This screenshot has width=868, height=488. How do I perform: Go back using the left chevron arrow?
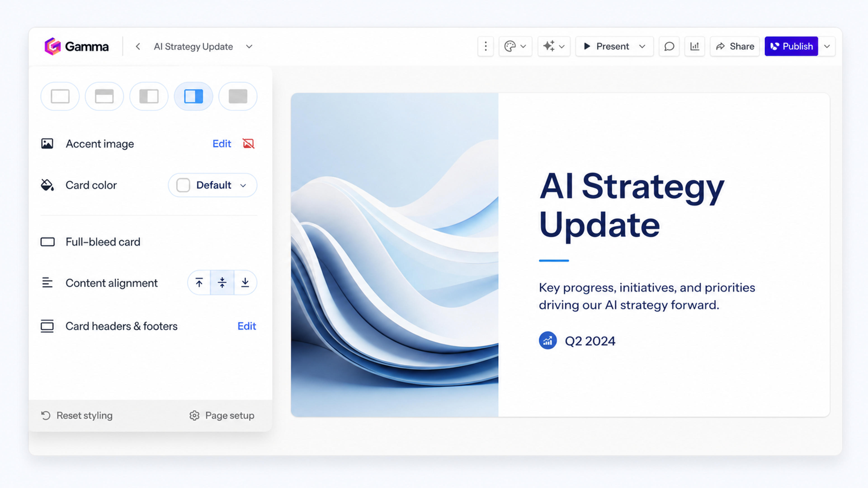(x=137, y=47)
